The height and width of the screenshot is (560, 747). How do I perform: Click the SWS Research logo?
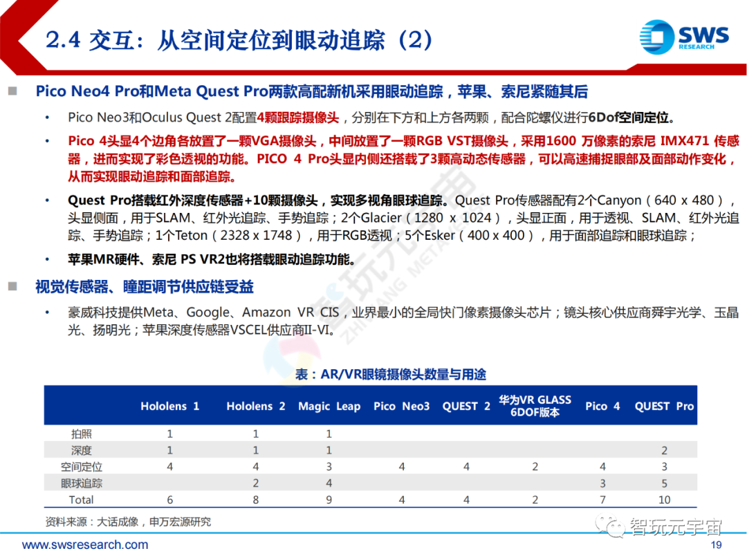coord(683,37)
